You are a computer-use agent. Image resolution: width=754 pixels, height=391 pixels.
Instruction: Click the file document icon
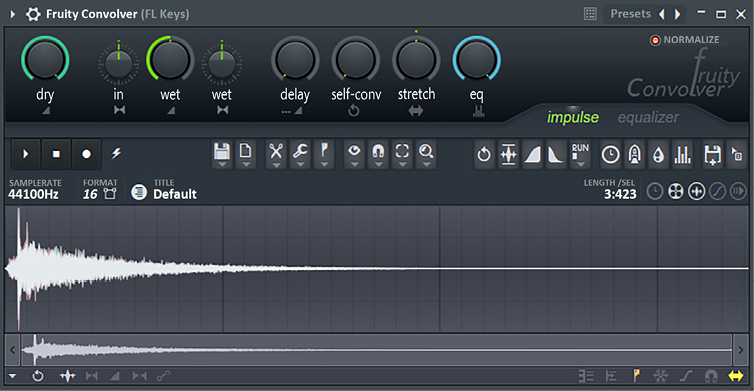coord(246,151)
